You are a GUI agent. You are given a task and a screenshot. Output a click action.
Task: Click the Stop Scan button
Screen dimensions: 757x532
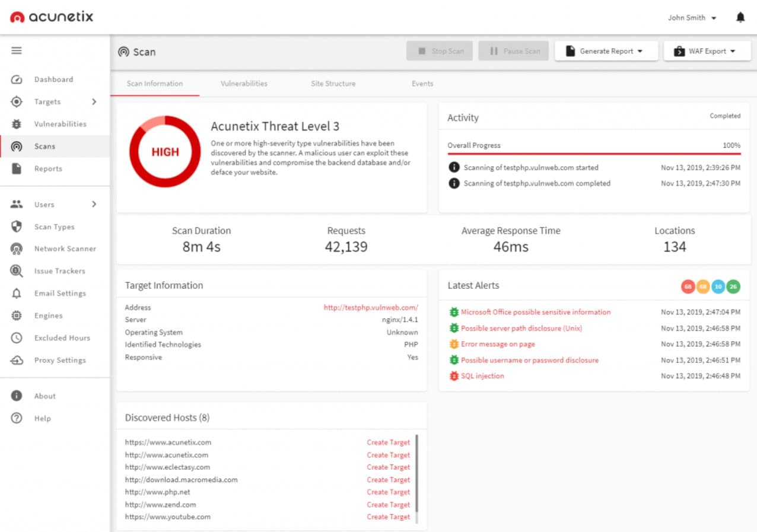440,51
